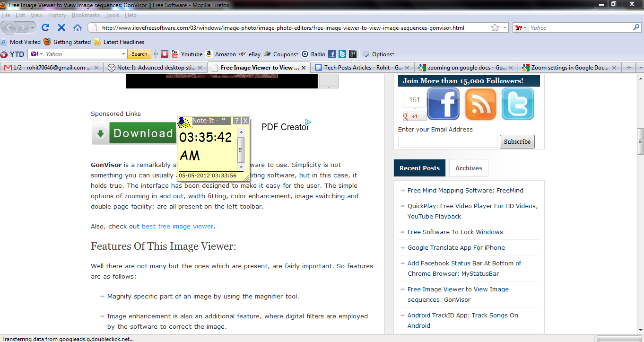
Task: Click the Google+ icon in the YTD toolbar
Action: [x=352, y=54]
